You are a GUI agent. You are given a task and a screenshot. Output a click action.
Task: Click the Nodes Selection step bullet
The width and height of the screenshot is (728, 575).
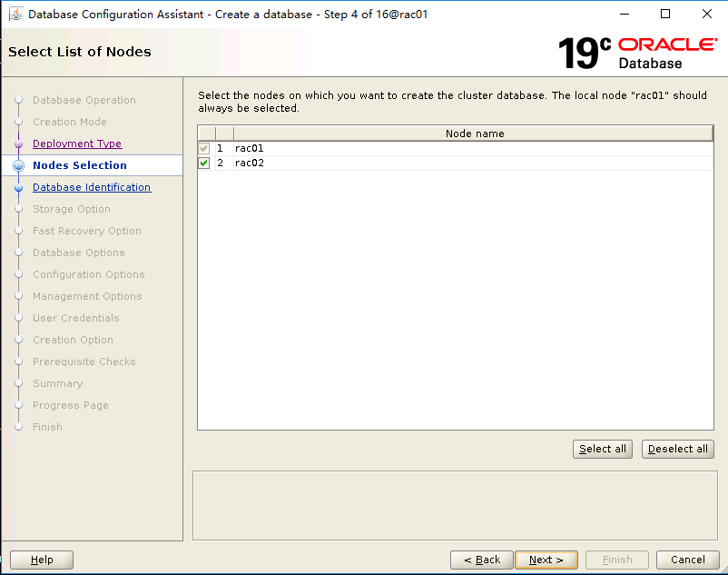[x=18, y=165]
